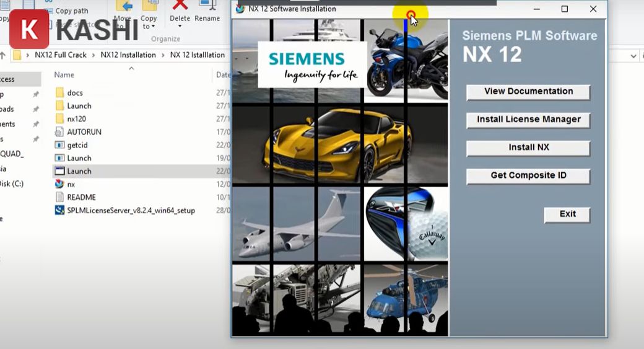This screenshot has height=349, width=644.
Task: Click the AUTORUN file icon
Action: point(59,132)
